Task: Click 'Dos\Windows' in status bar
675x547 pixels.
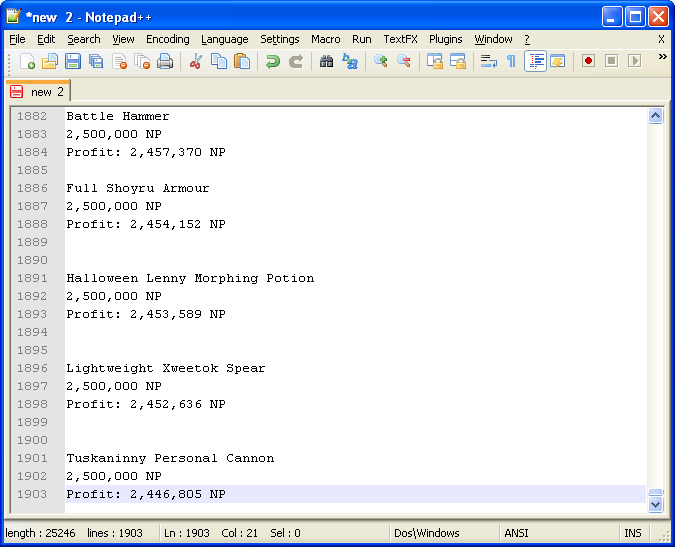Action: [427, 533]
